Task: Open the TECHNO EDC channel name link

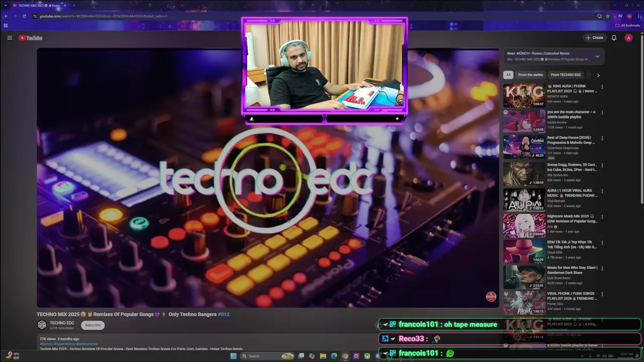Action: (62, 323)
